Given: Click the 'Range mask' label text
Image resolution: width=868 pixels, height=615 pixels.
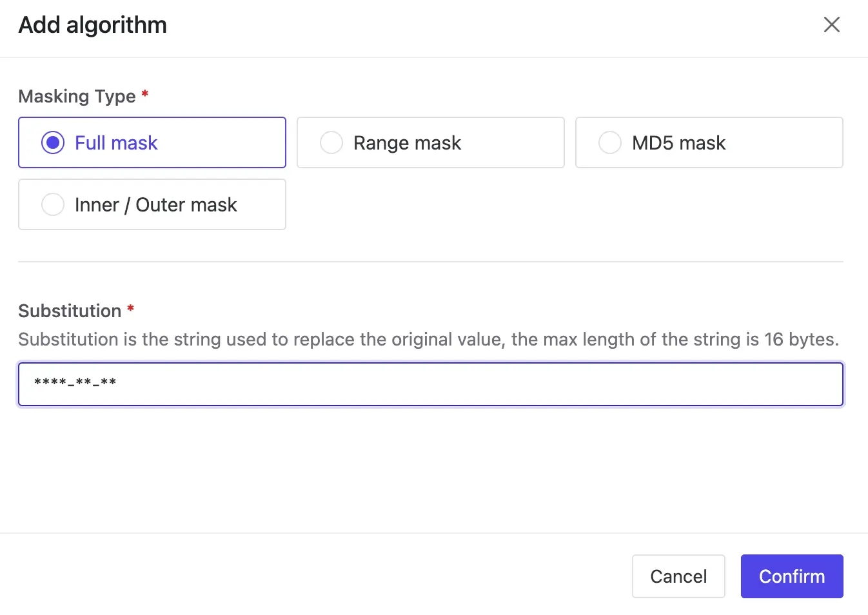Looking at the screenshot, I should 408,142.
